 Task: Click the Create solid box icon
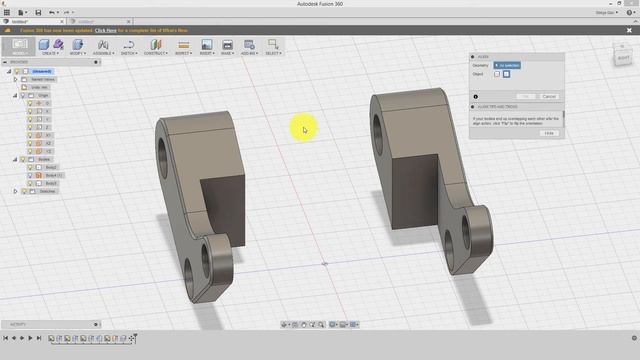(44, 44)
